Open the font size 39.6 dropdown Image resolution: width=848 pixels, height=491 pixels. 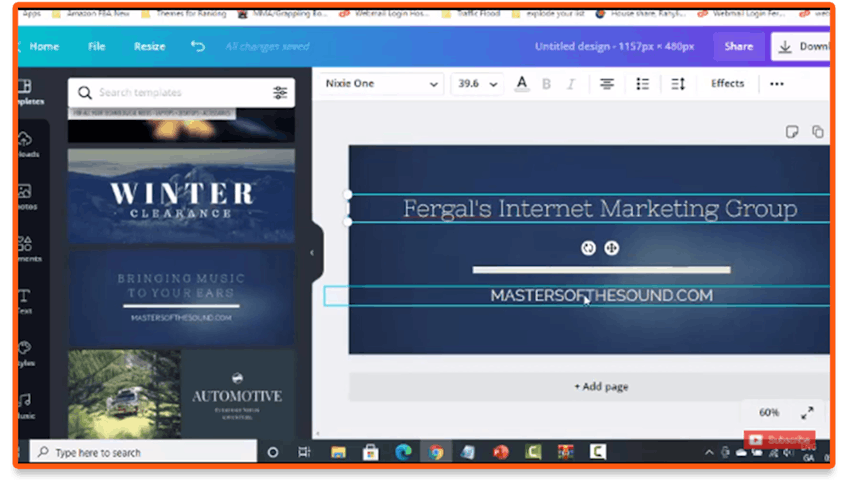point(476,84)
